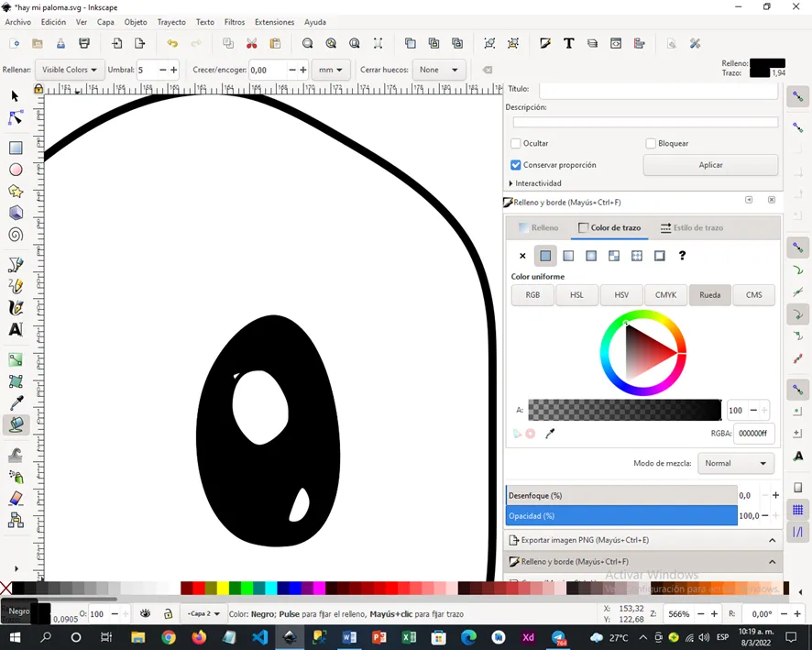Expand the toolbox overflow arrow
812x650 pixels.
coord(16,568)
